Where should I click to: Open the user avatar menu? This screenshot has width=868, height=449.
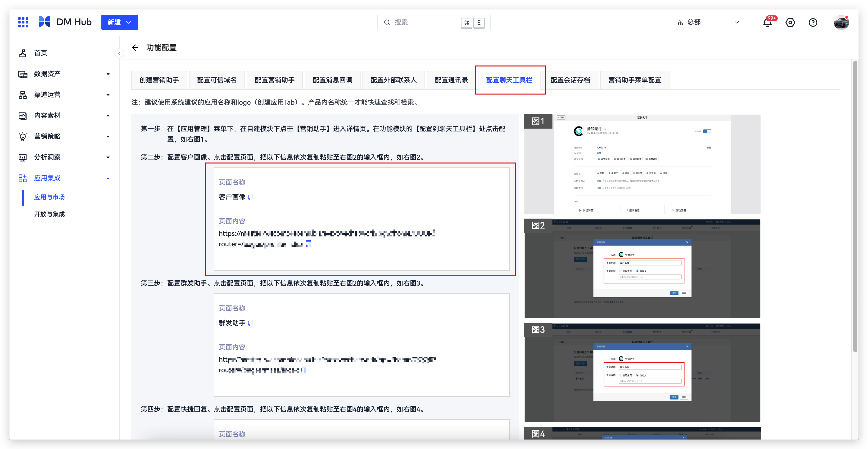point(841,22)
